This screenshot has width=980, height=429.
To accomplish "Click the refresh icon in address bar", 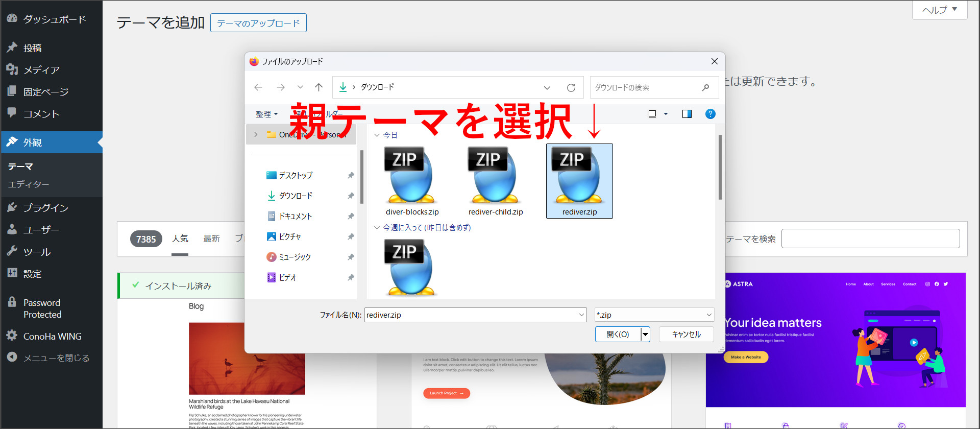I will click(x=571, y=88).
